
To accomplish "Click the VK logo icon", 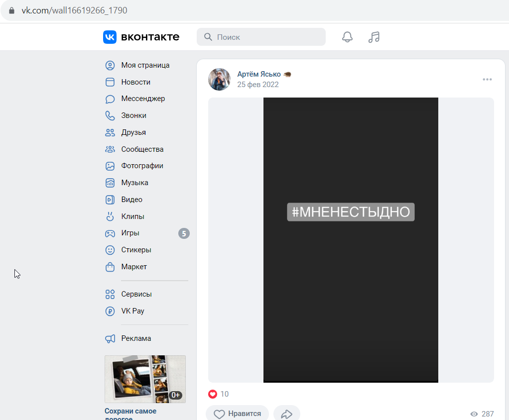I will (x=110, y=37).
